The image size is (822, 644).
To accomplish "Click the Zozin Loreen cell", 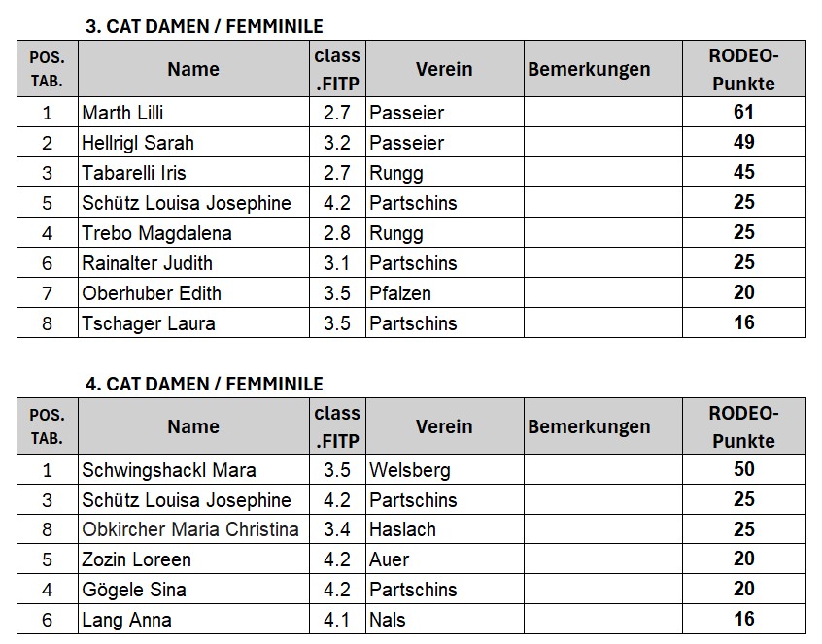I will click(194, 559).
